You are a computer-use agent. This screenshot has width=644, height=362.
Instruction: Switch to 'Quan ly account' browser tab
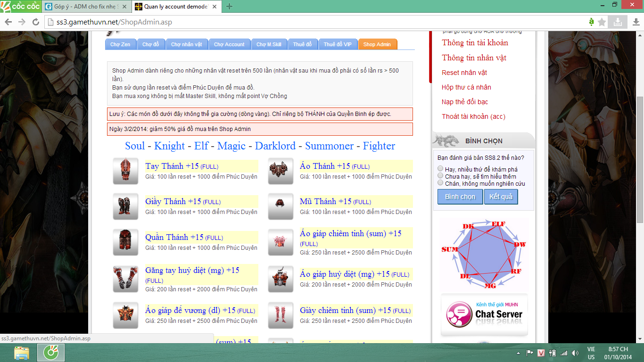(176, 7)
